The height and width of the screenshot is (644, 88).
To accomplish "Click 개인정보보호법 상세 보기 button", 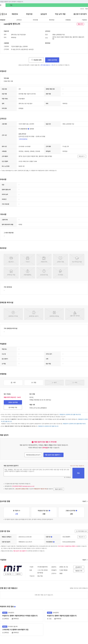I will coord(33,455).
